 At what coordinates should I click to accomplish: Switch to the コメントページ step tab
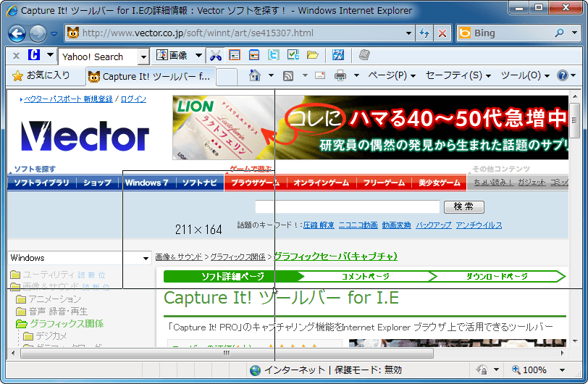365,277
